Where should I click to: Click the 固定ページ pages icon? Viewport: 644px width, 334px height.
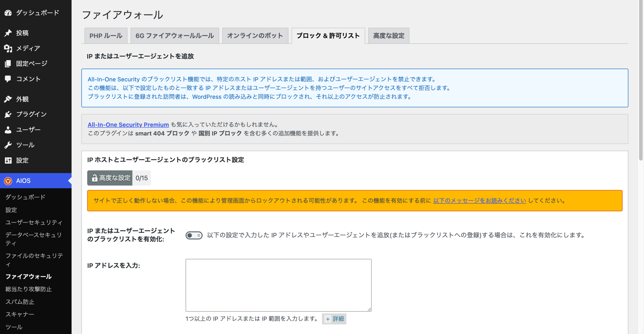click(8, 64)
